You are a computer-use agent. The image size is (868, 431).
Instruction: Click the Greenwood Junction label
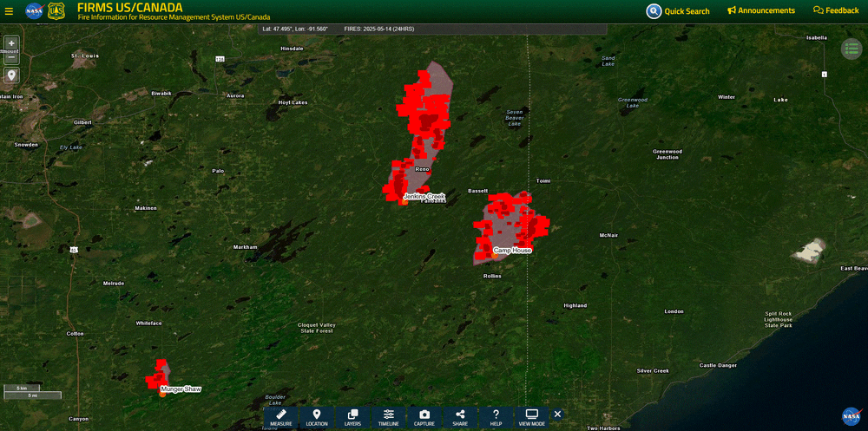[x=667, y=154]
